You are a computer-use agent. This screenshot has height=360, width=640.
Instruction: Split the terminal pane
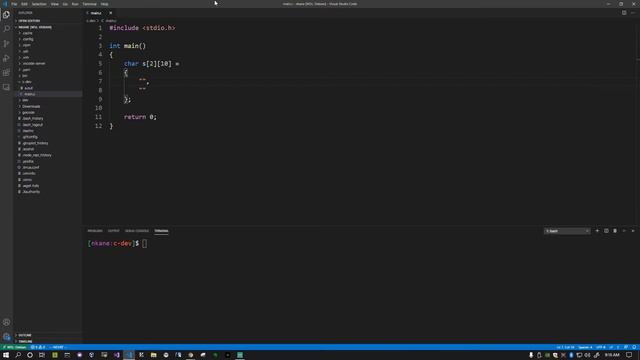click(606, 231)
